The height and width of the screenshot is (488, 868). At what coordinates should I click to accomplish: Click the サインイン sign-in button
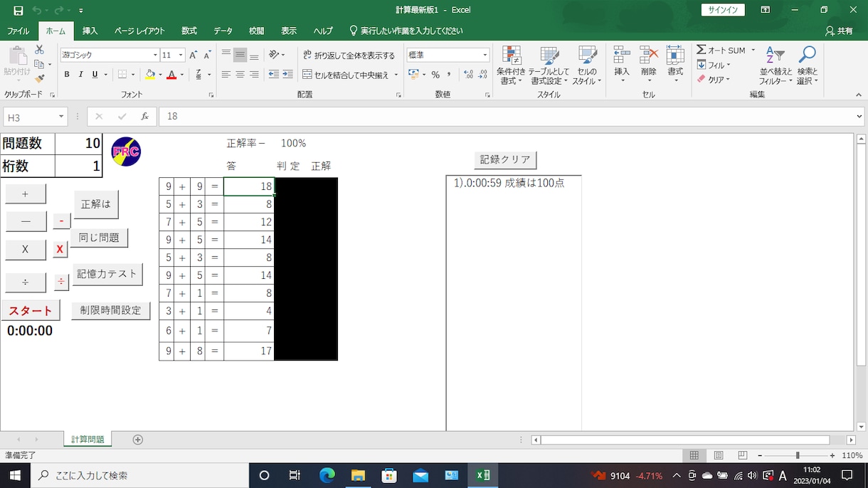click(x=723, y=10)
